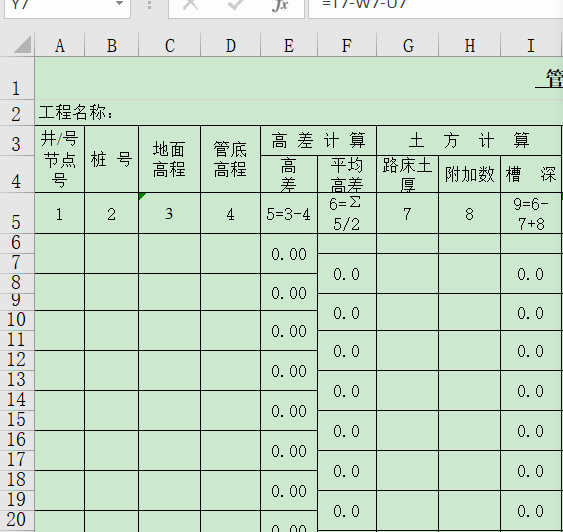Click the 高差计算 merged header
The height and width of the screenshot is (532, 563).
[x=318, y=141]
